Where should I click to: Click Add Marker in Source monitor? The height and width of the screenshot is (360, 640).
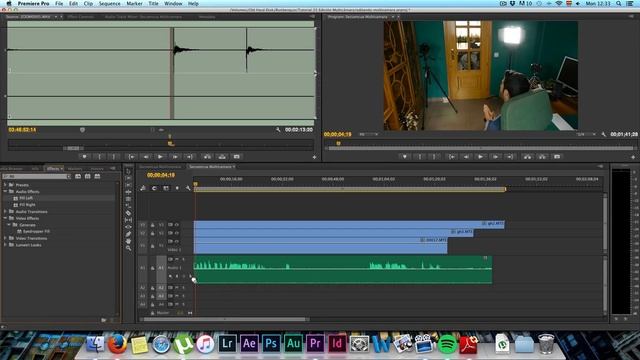(x=84, y=157)
